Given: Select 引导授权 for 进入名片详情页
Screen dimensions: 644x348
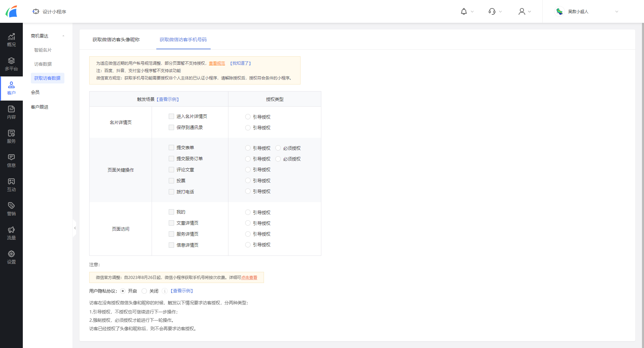Looking at the screenshot, I should tap(248, 117).
